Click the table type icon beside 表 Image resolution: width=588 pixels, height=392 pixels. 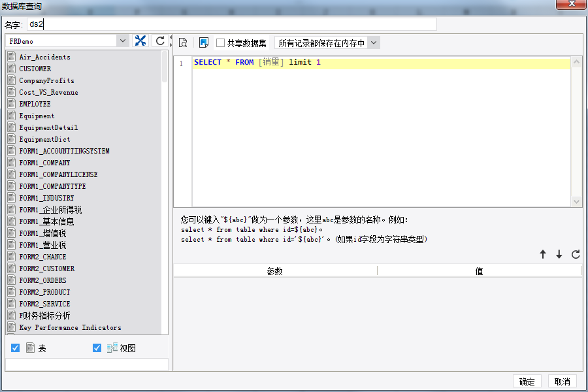click(30, 348)
